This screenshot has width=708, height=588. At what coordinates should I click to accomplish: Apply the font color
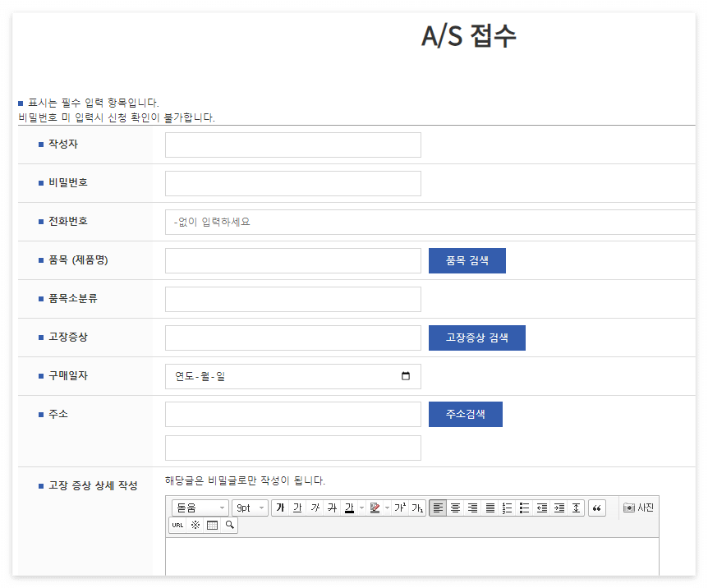(350, 508)
